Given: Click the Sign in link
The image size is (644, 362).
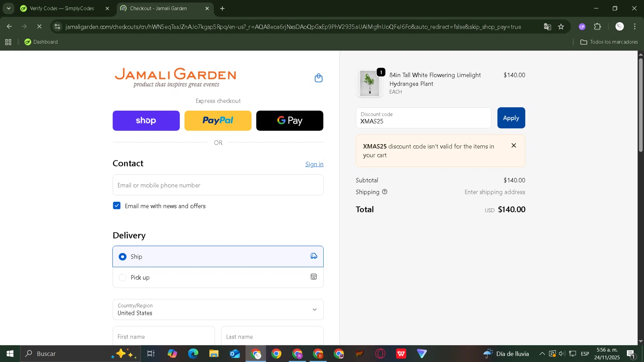Looking at the screenshot, I should 314,164.
